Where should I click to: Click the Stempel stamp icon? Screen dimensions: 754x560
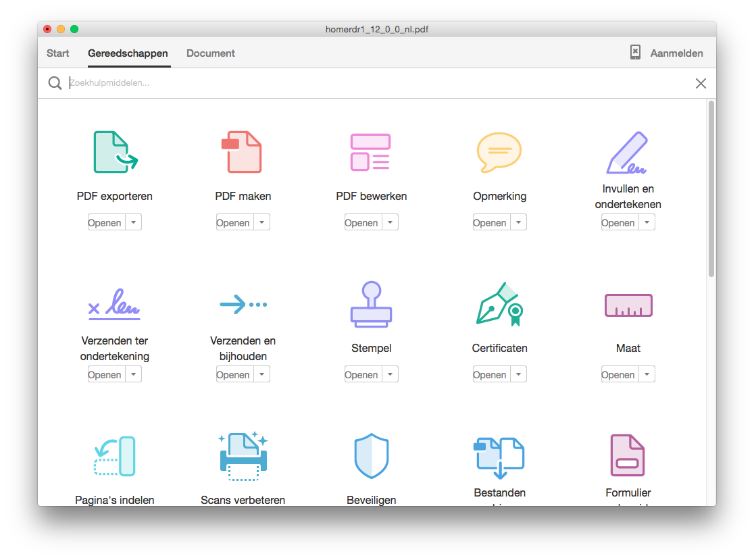coord(371,305)
